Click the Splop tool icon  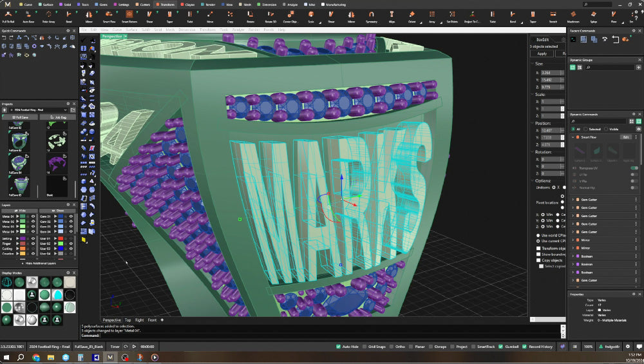[x=594, y=16]
